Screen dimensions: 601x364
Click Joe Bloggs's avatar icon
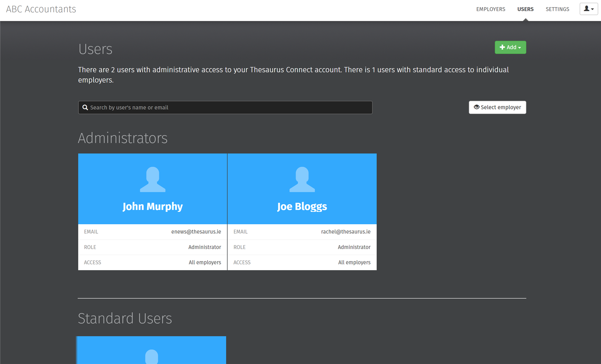(x=302, y=180)
